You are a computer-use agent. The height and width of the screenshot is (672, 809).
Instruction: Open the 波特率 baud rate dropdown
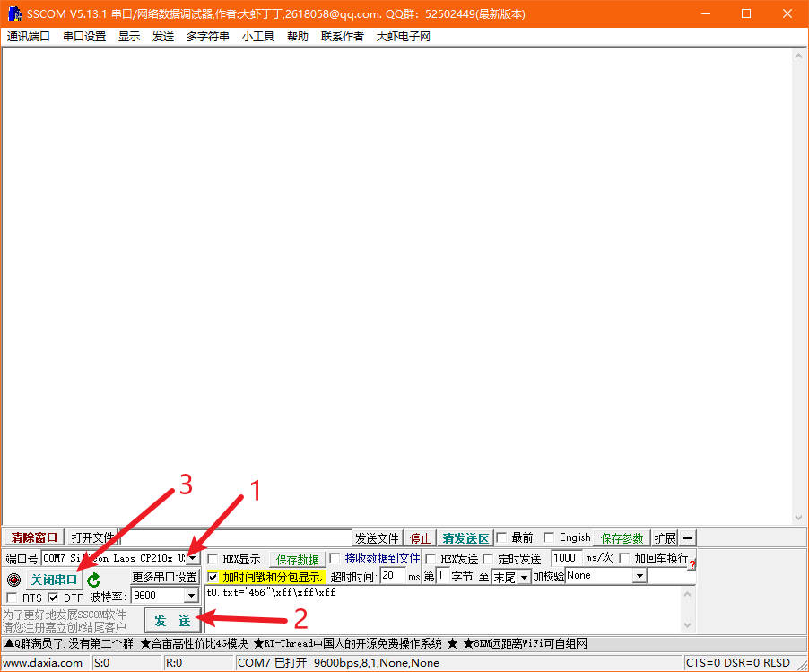[190, 596]
